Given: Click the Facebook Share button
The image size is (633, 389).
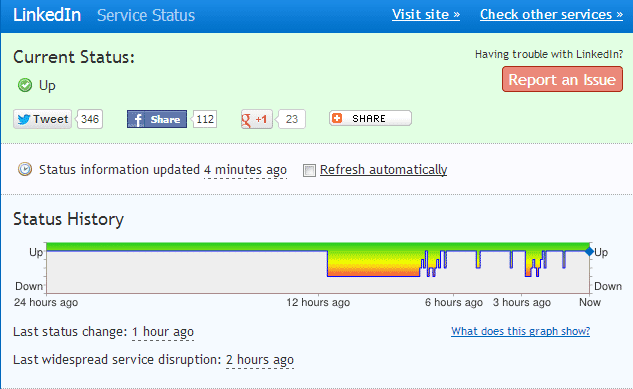Looking at the screenshot, I should point(157,119).
